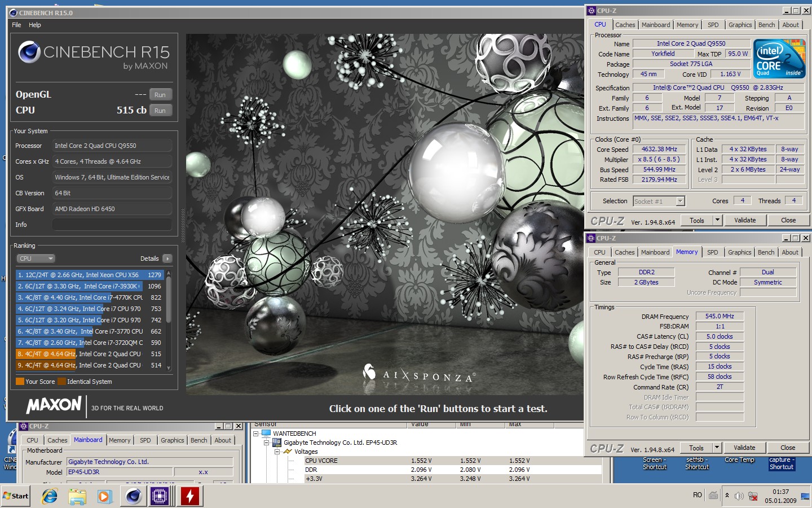Click the Identical System brown legend swatch
The height and width of the screenshot is (508, 812).
click(61, 382)
